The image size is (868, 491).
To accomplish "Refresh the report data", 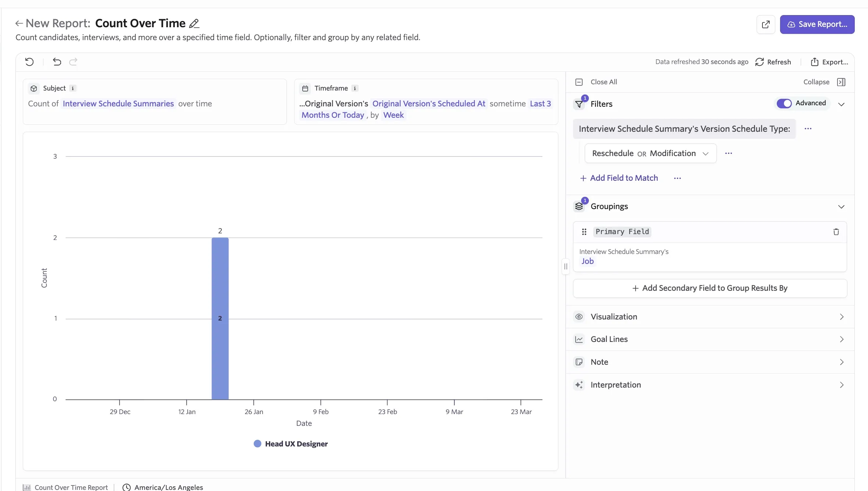I will [773, 62].
